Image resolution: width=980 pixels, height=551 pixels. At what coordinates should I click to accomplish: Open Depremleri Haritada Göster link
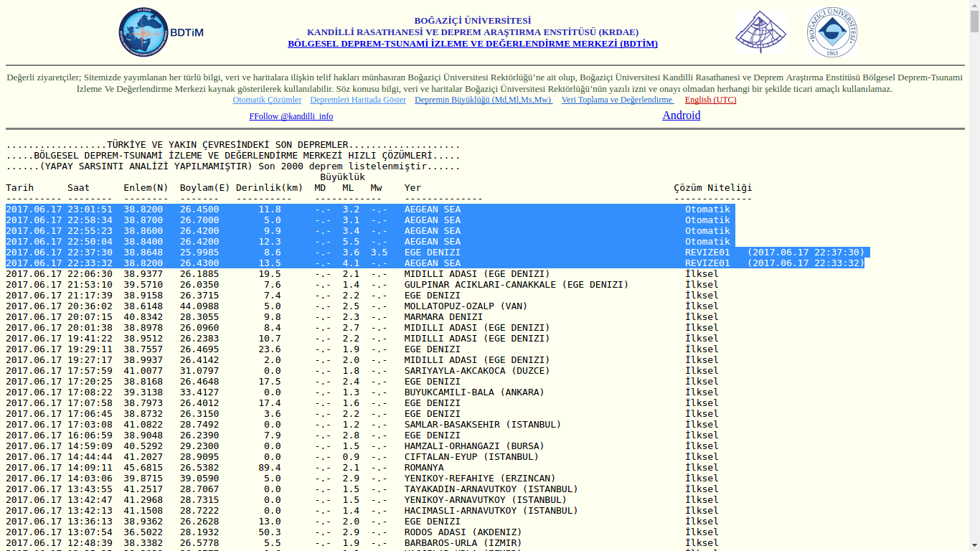(x=358, y=100)
